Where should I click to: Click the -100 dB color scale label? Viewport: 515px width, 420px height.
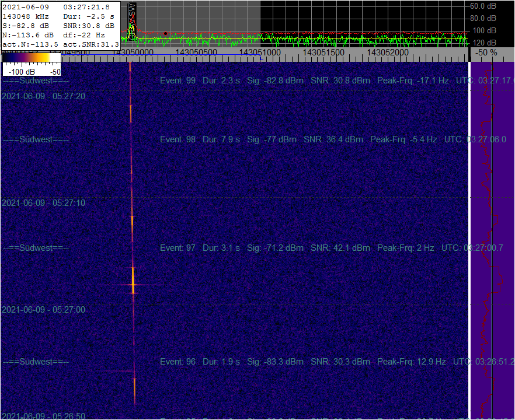22,72
